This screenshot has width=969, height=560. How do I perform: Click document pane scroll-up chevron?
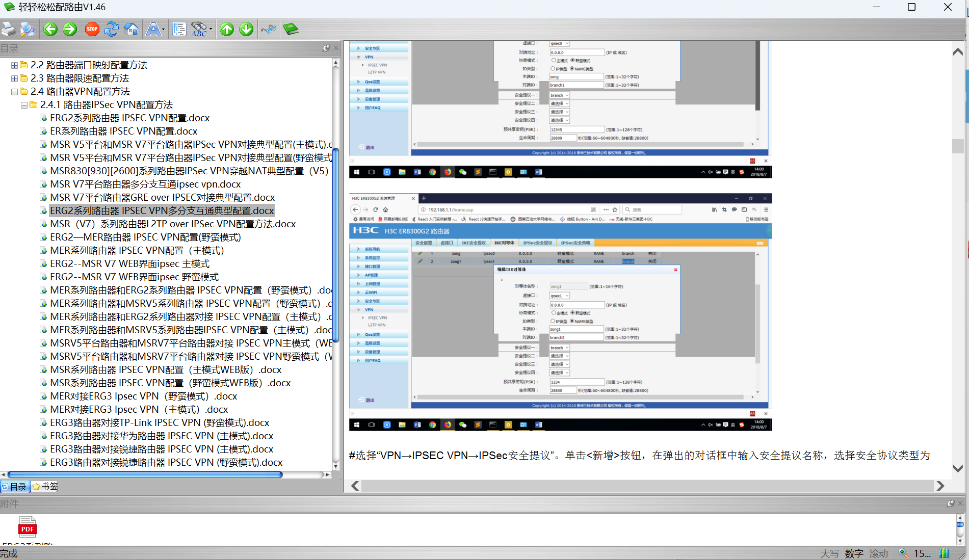tap(958, 51)
